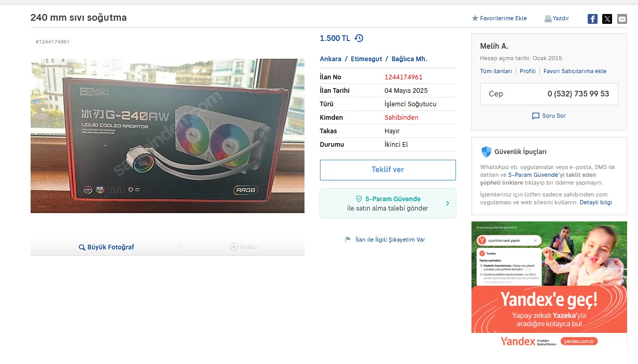Click the S-Param Güvende'yi taklit eden text
This screenshot has width=638, height=364.
click(x=552, y=175)
